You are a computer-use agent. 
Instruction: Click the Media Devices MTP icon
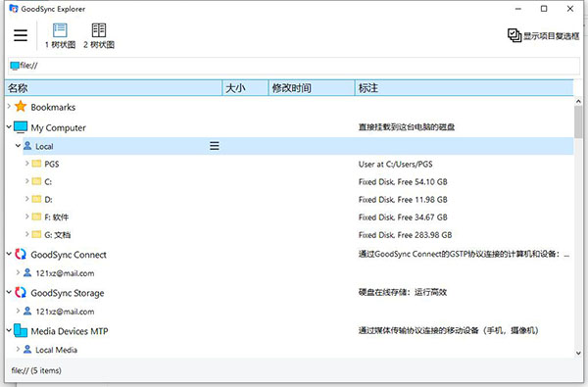point(21,330)
